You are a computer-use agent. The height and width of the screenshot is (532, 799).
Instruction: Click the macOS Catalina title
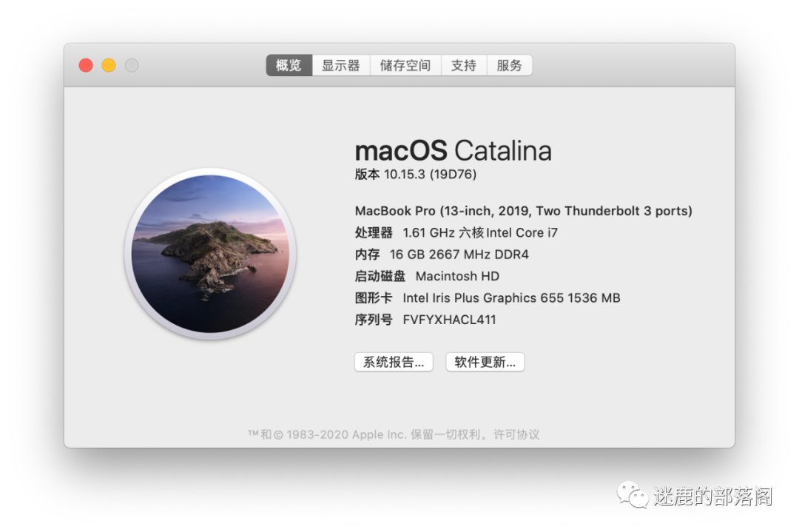pyautogui.click(x=453, y=151)
